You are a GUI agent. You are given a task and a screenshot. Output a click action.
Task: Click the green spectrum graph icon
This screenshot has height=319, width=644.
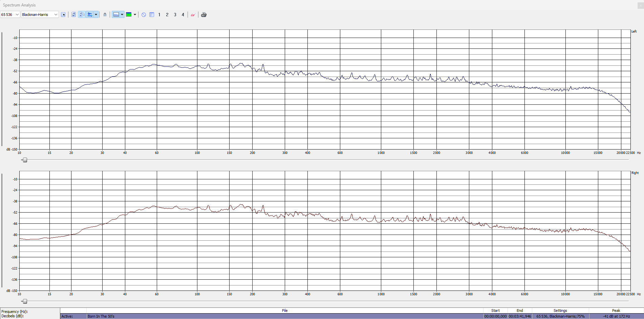coord(129,15)
